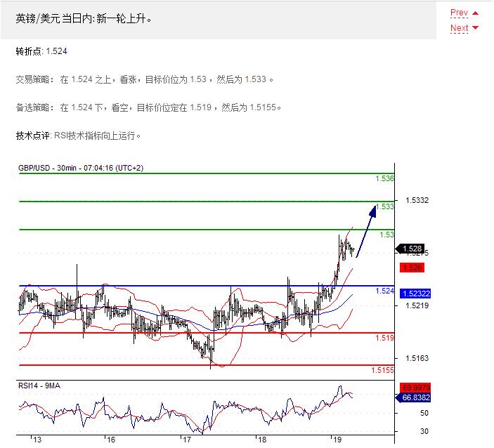Click the date marker 19 on time axis
Screen dimensions: 494x448
pos(337,440)
